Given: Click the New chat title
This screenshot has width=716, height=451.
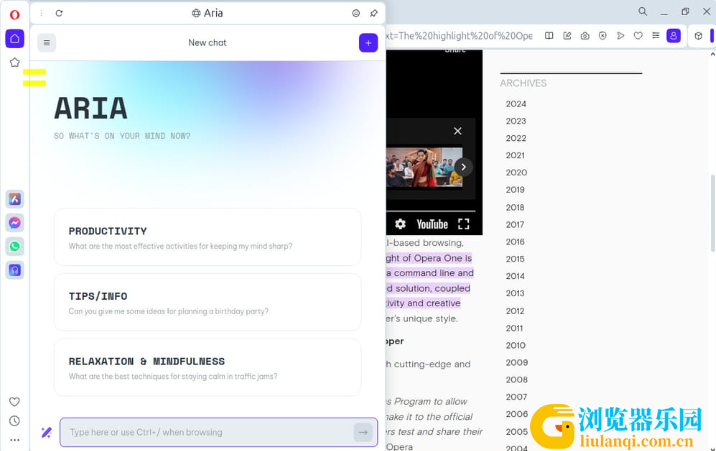Looking at the screenshot, I should point(207,43).
